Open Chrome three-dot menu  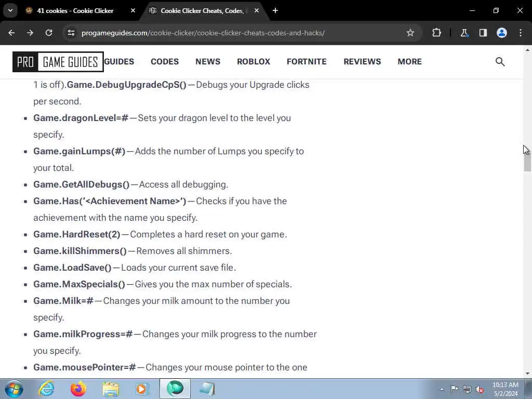pyautogui.click(x=521, y=33)
